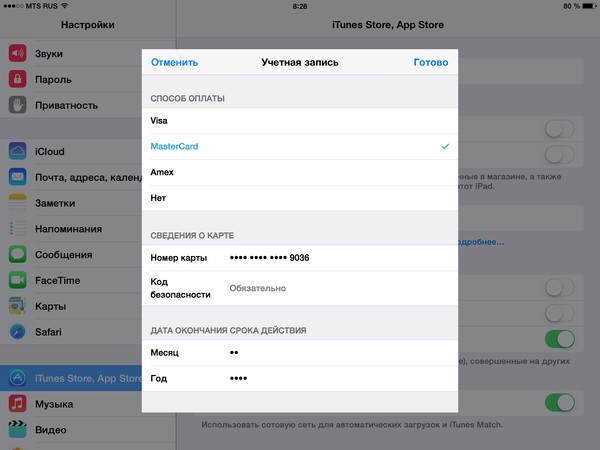Toggle second off switch above store description
The width and height of the screenshot is (600, 450).
coord(560,155)
